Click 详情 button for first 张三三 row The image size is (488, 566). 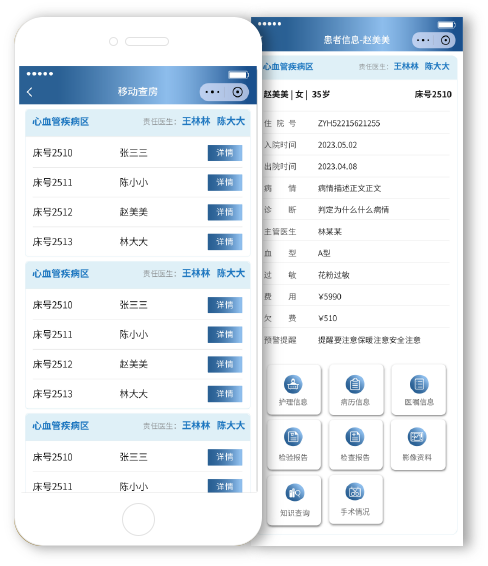(225, 153)
